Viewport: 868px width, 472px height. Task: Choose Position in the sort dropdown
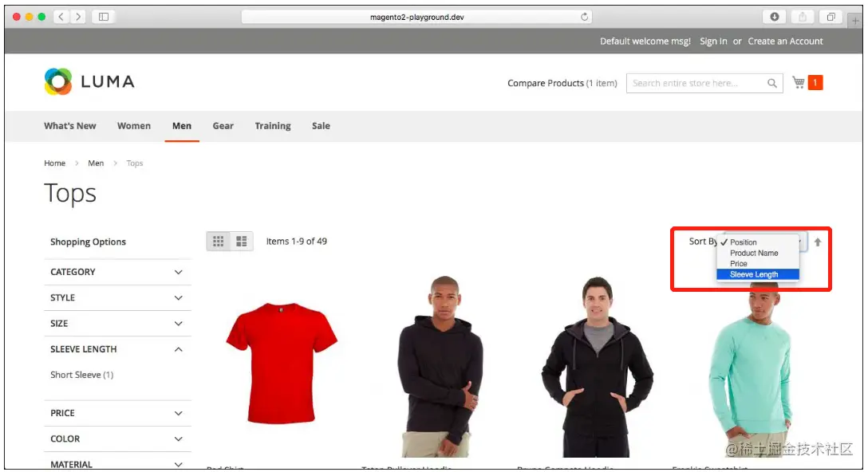click(758, 242)
